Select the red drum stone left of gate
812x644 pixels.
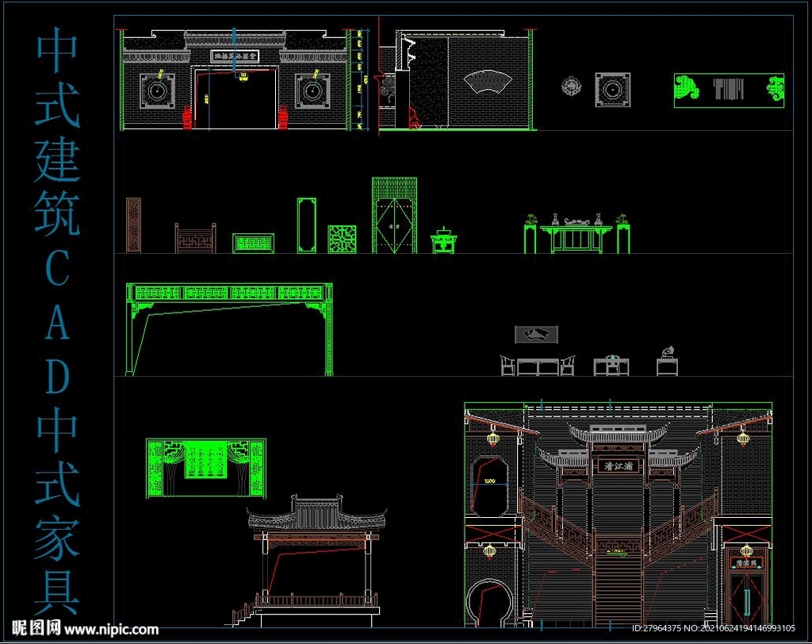(187, 117)
